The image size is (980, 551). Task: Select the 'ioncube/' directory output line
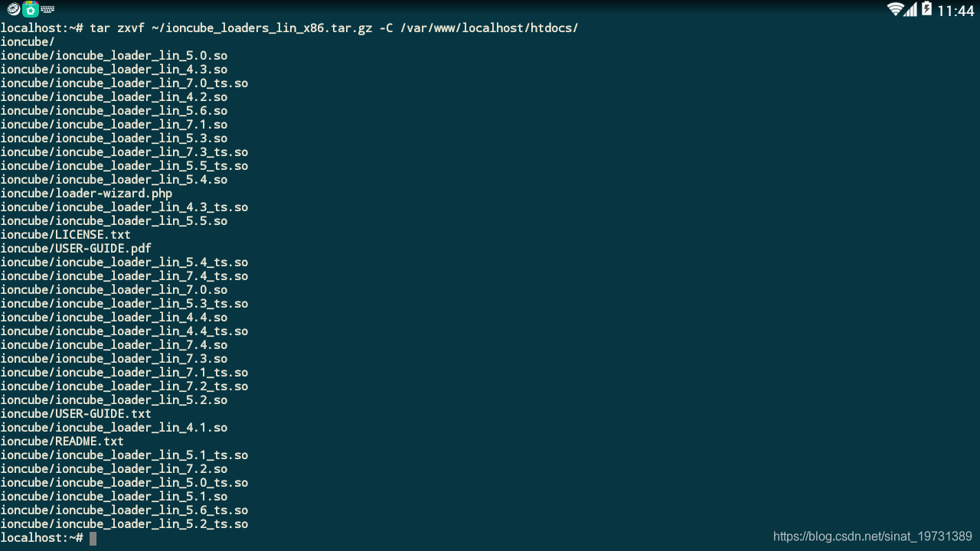[x=28, y=42]
